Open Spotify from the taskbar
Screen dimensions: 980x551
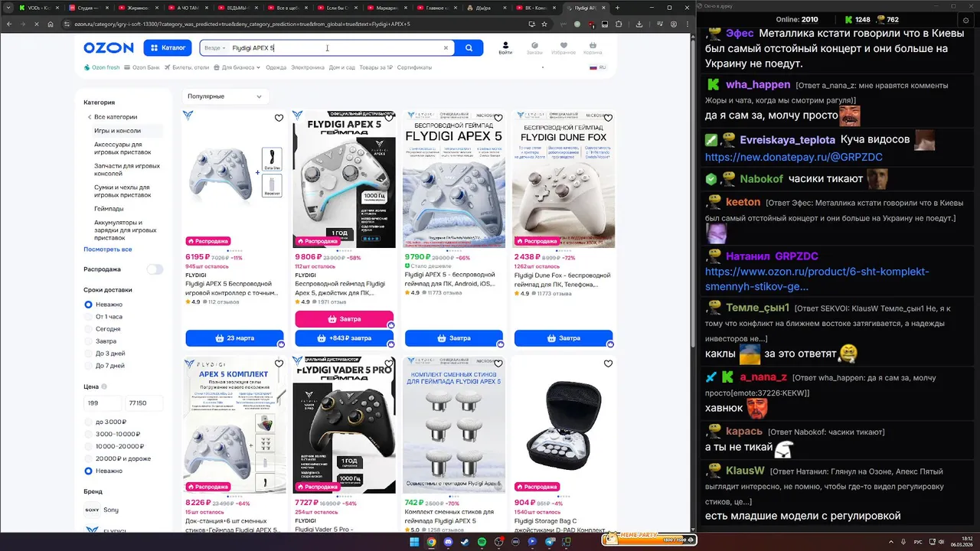(482, 542)
